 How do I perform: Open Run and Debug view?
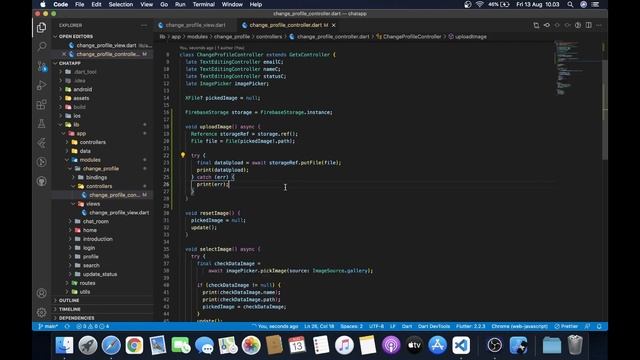[x=41, y=85]
